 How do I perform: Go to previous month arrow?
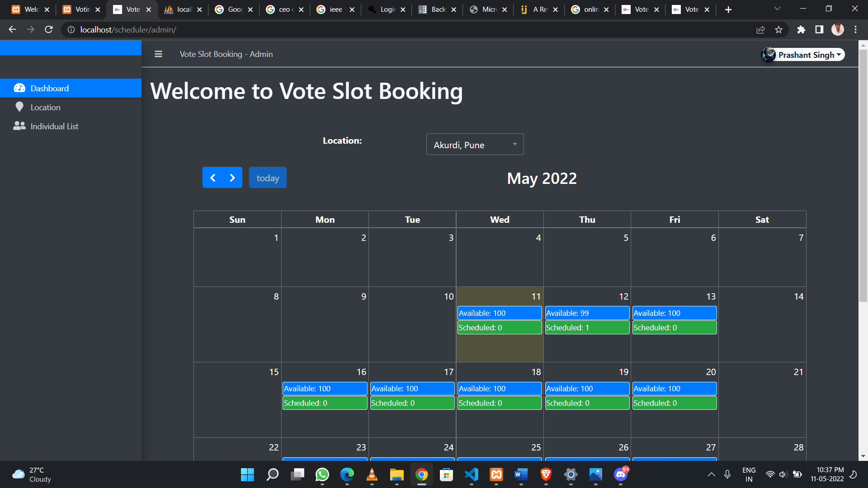[212, 178]
